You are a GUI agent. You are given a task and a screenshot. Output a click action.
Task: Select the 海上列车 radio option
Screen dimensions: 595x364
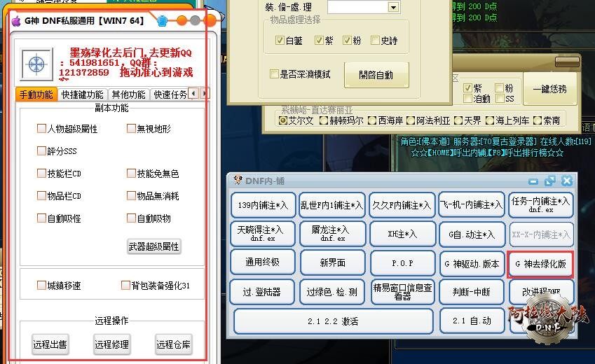coord(490,120)
